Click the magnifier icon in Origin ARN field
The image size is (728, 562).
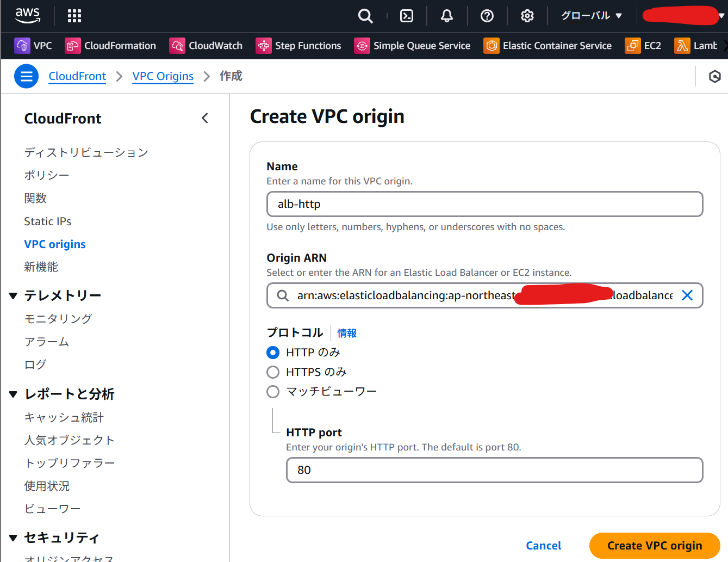coord(283,295)
